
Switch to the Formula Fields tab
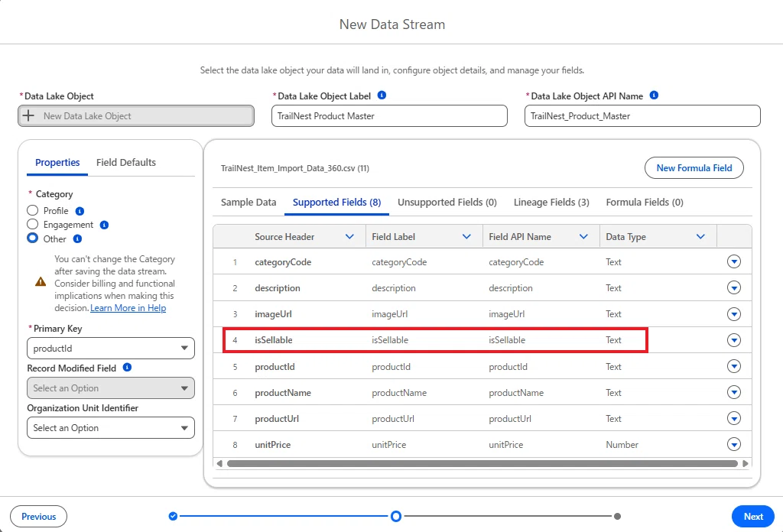point(645,202)
